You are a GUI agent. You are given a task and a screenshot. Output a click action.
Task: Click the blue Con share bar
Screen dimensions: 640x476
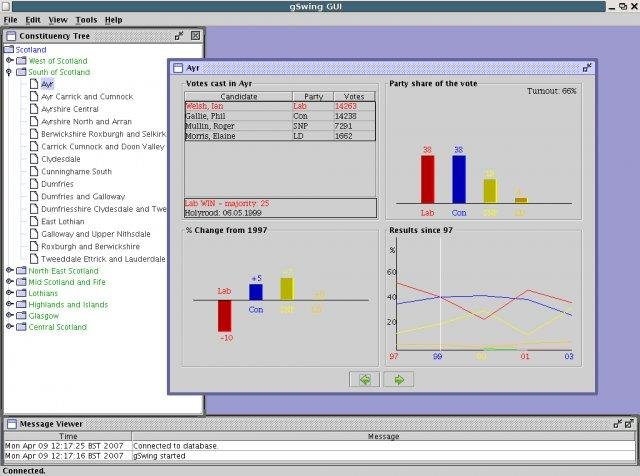[x=459, y=179]
